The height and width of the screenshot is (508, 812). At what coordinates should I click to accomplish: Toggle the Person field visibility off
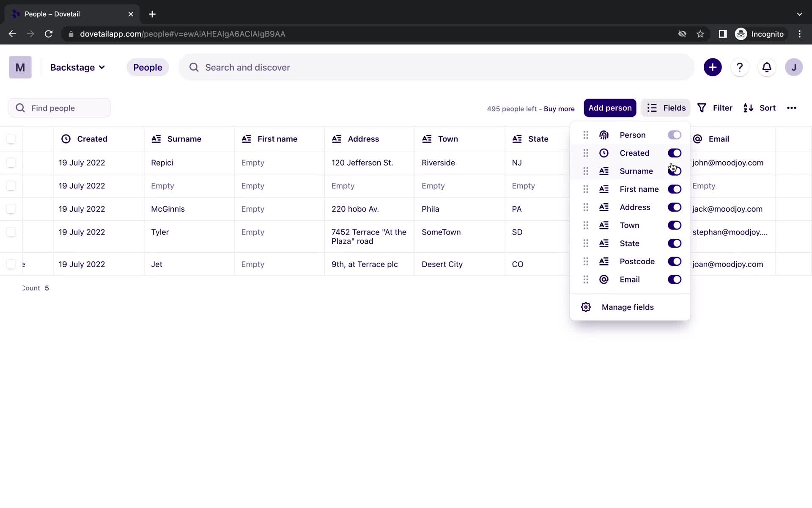pos(674,135)
